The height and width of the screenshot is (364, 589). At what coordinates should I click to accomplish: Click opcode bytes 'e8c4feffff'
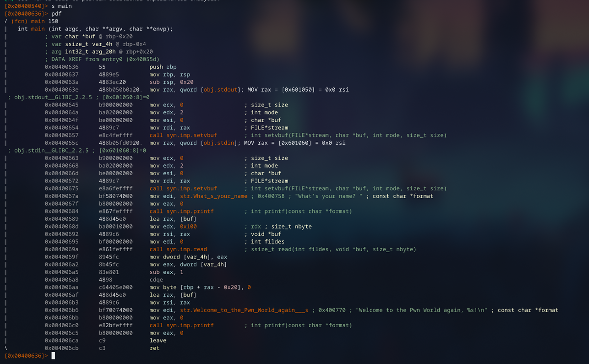115,135
